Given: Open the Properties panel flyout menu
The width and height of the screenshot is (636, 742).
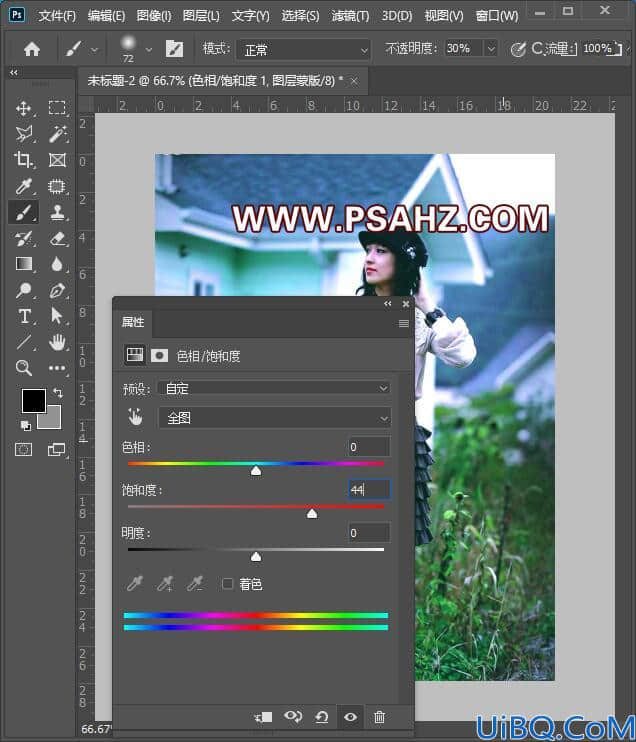Looking at the screenshot, I should tap(404, 324).
